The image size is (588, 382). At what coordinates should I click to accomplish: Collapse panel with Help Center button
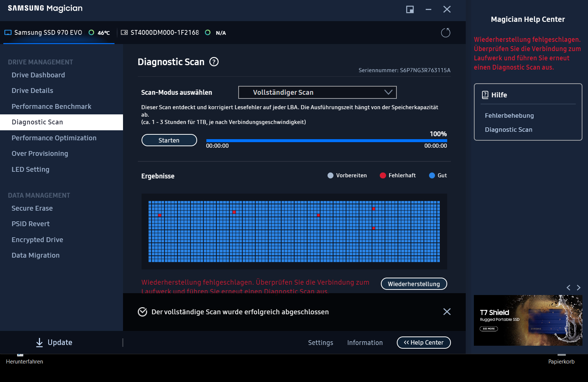click(x=423, y=342)
